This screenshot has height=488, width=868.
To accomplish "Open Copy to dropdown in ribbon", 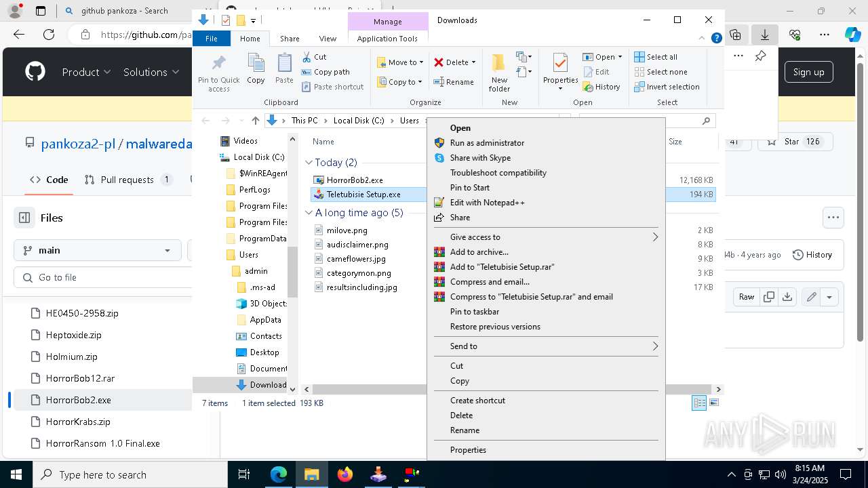I will (x=399, y=82).
